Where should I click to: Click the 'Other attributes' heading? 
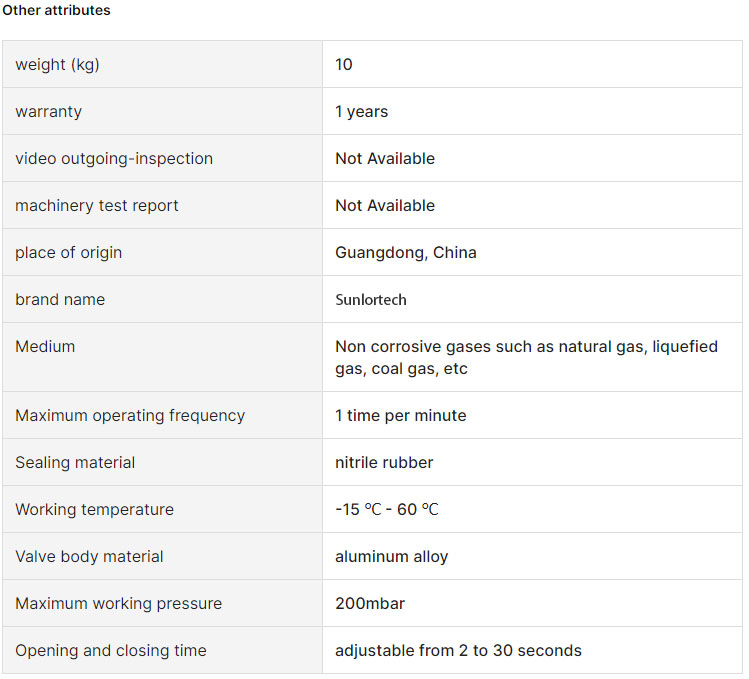pos(56,10)
